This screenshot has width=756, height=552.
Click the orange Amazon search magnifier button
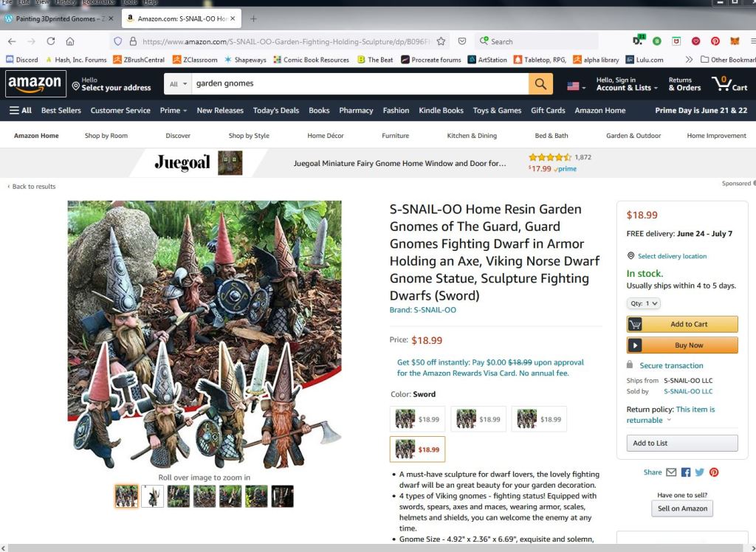[x=540, y=84]
